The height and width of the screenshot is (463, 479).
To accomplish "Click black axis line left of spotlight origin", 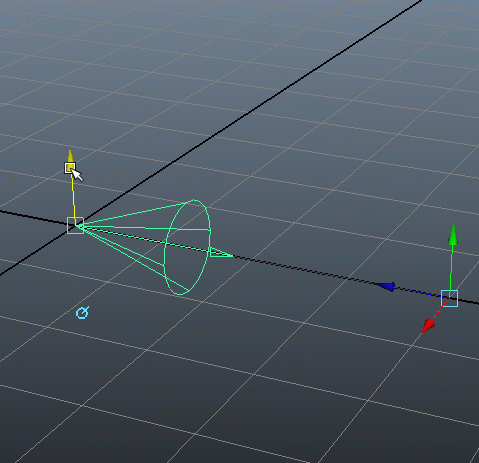I will tap(33, 217).
